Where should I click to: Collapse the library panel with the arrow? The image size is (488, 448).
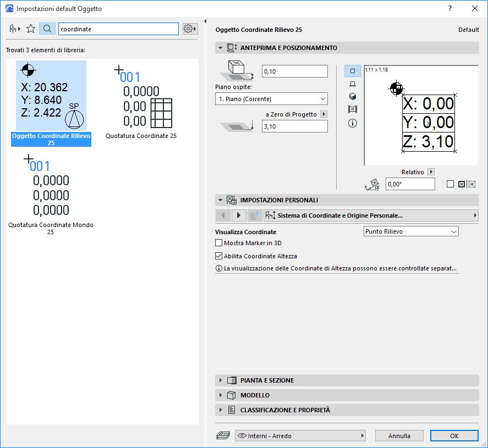205,21
